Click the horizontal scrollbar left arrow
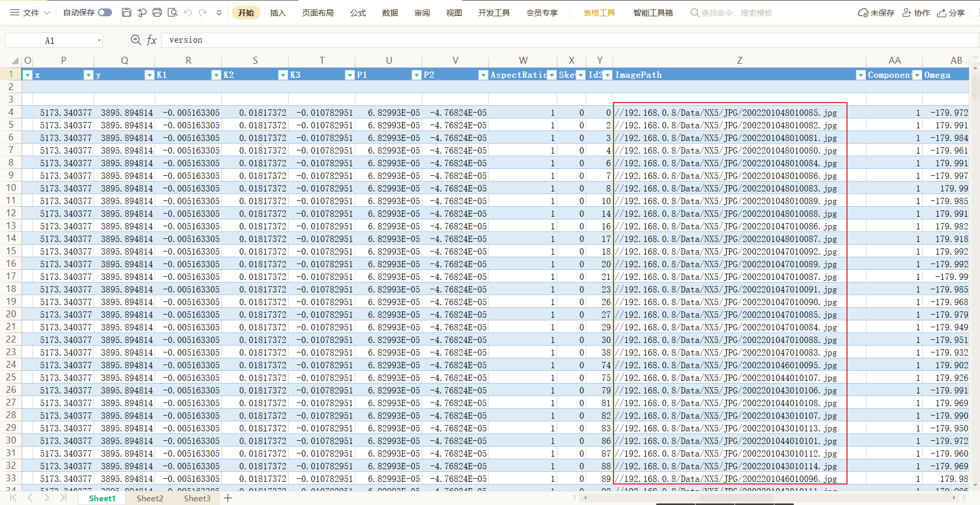This screenshot has width=980, height=505. click(x=584, y=498)
